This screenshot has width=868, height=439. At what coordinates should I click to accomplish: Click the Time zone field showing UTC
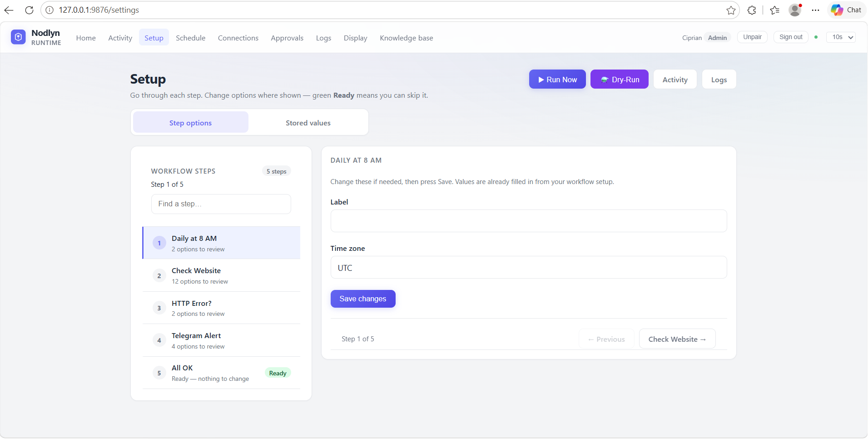[528, 267]
